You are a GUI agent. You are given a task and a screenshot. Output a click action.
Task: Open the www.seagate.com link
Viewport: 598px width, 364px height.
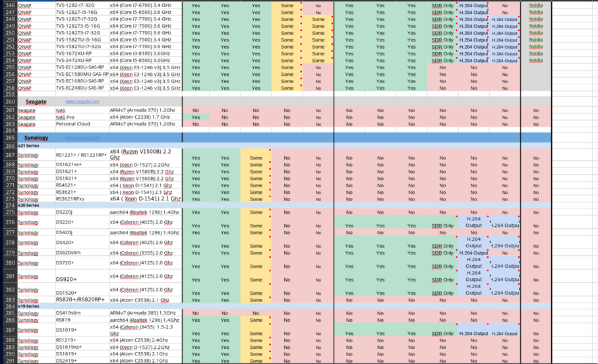82,102
